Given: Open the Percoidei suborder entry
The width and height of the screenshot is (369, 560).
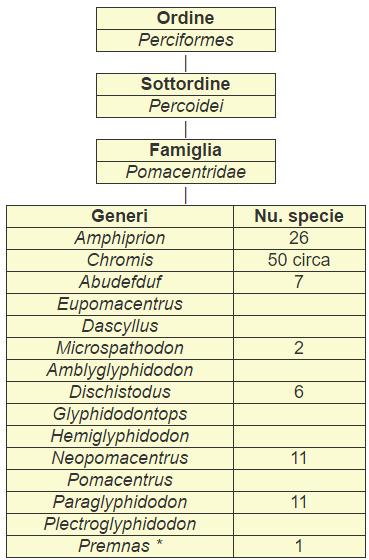Looking at the screenshot, I should click(x=186, y=106).
